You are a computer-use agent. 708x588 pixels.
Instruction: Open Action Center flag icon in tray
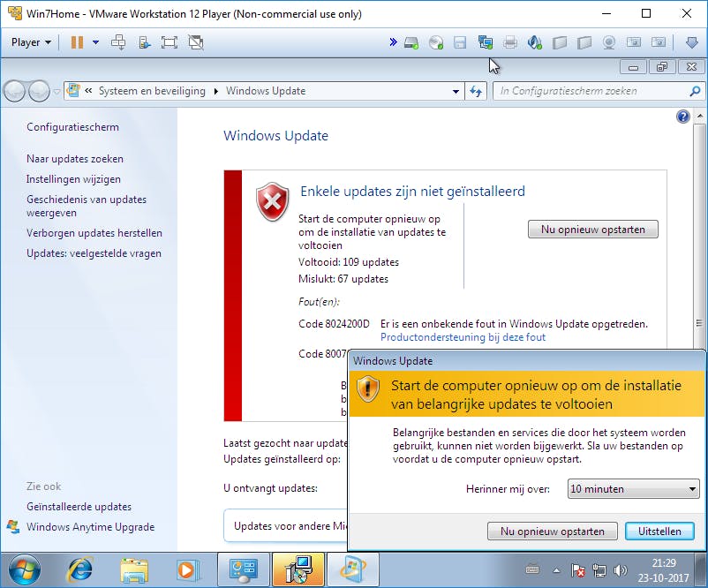click(578, 570)
